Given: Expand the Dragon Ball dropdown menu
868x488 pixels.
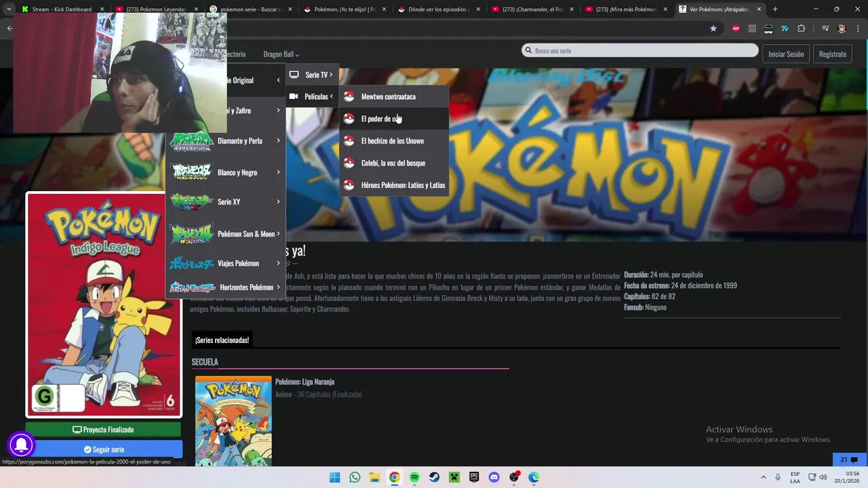Looking at the screenshot, I should 281,54.
